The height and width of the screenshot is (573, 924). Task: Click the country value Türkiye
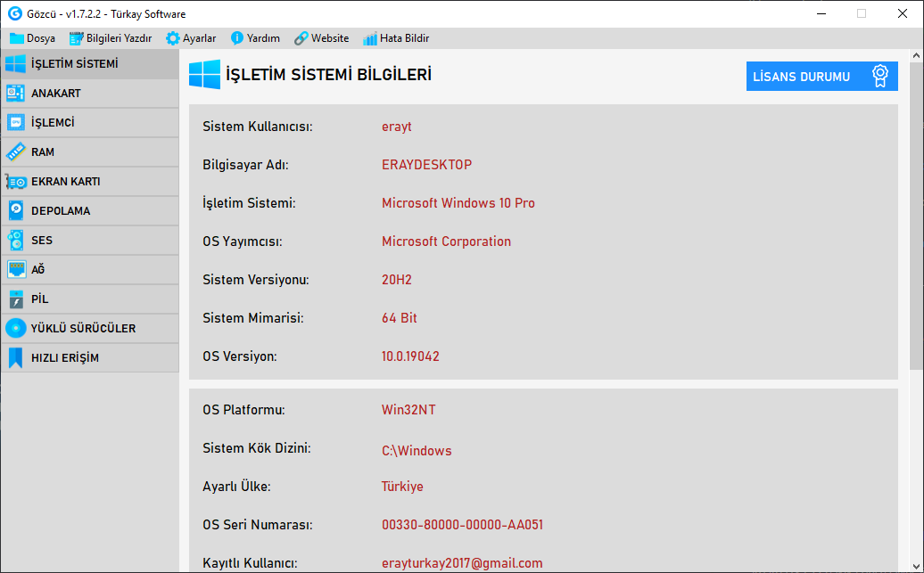coord(402,487)
